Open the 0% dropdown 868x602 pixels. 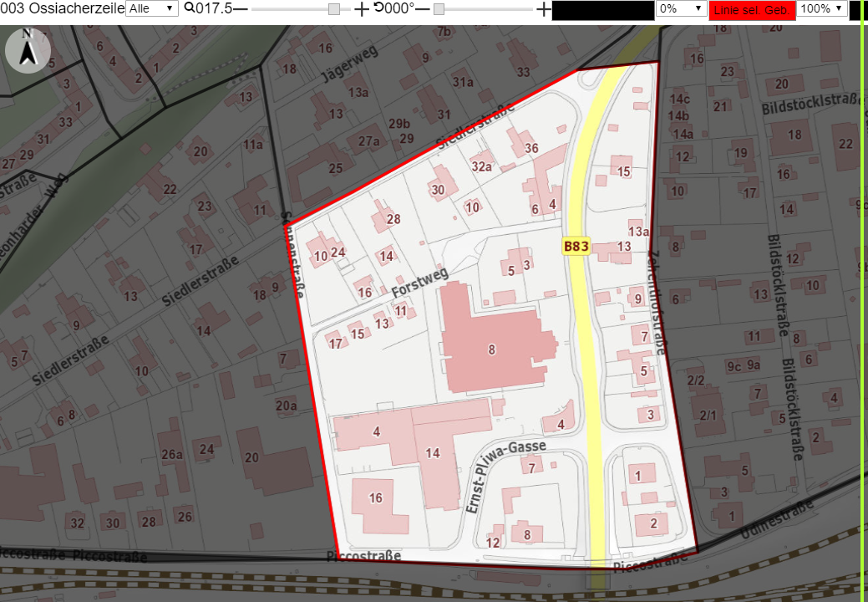680,8
